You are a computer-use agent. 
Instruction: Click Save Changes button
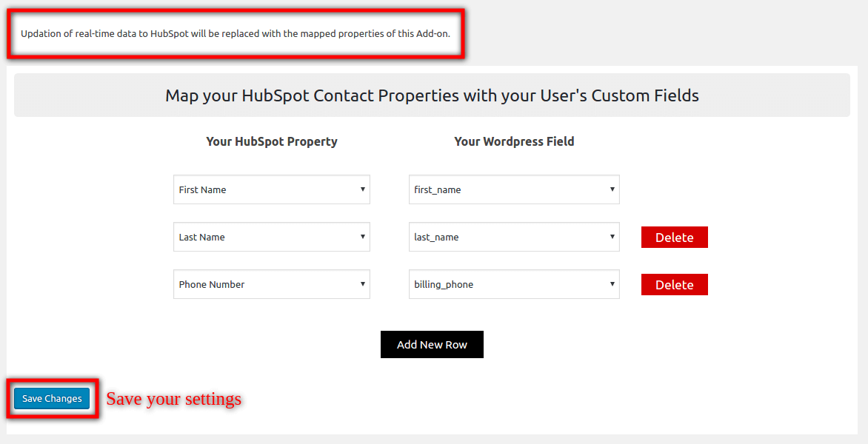point(52,399)
